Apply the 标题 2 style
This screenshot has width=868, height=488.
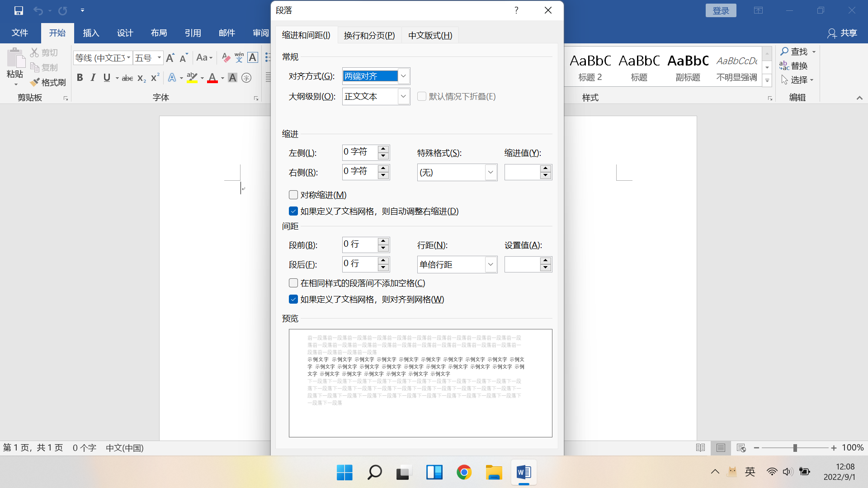coord(590,67)
